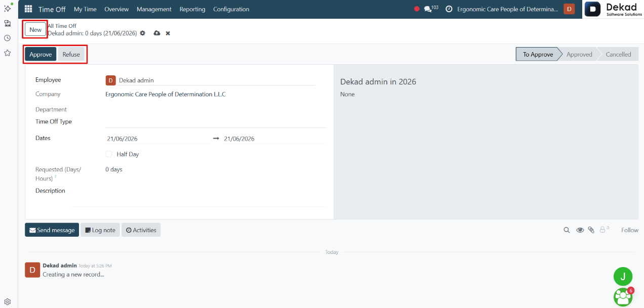Click the red recording dot indicator

(417, 9)
